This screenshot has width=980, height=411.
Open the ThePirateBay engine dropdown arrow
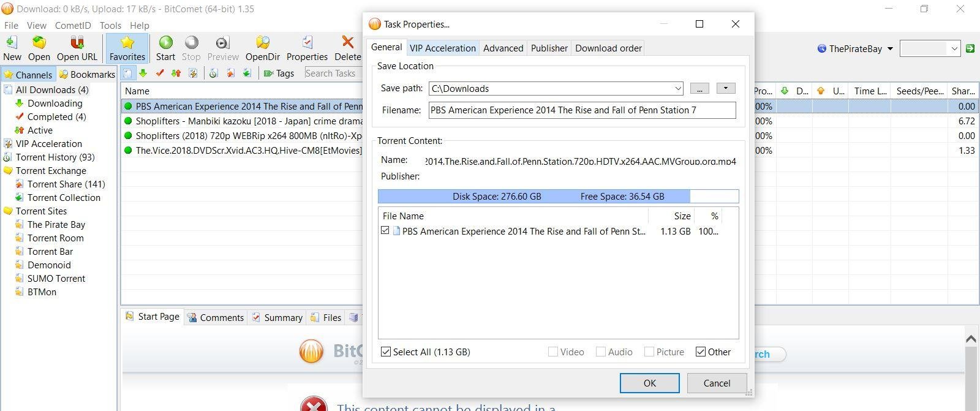890,48
